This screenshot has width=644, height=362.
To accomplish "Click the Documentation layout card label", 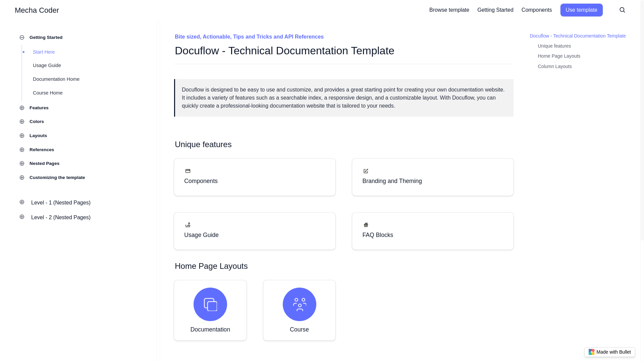I will point(210,329).
